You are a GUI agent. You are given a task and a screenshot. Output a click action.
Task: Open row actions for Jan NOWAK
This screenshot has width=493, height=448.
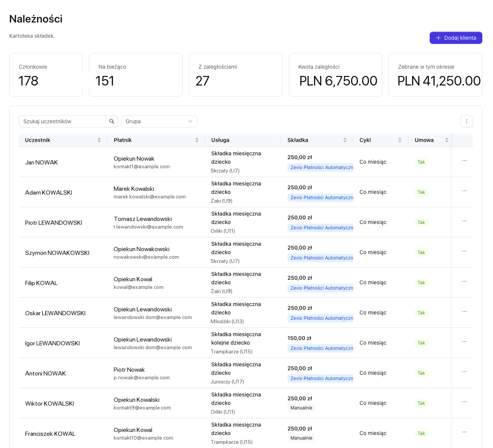pos(464,161)
